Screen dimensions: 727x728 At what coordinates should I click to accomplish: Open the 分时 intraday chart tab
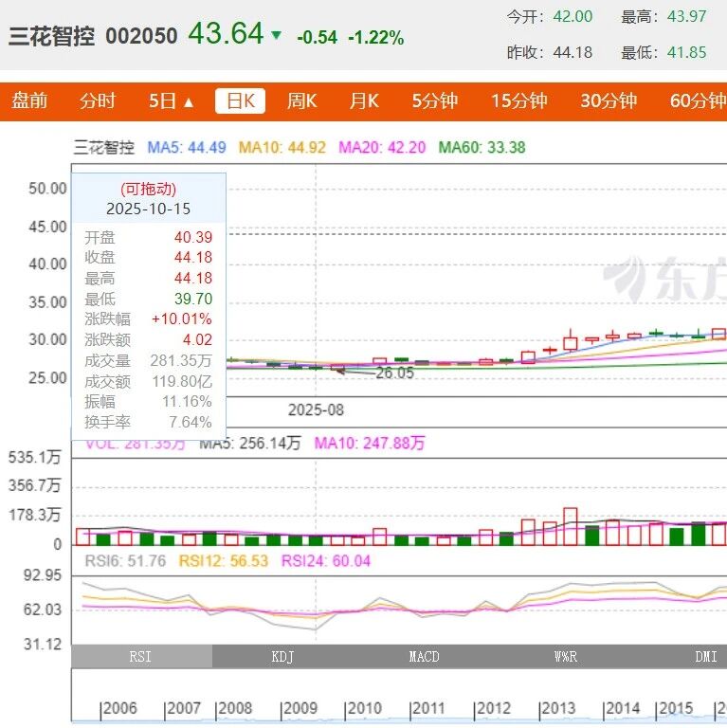[98, 100]
